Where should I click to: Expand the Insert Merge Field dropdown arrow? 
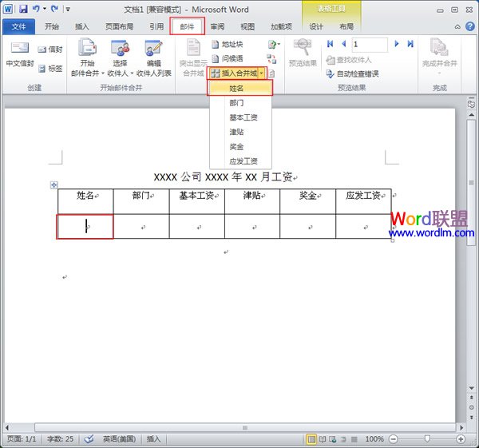[261, 73]
